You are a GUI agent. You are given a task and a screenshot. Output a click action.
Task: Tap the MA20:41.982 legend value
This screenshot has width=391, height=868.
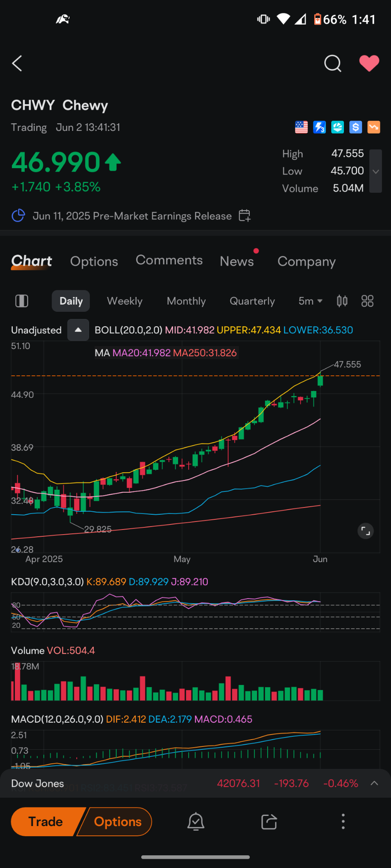pyautogui.click(x=142, y=353)
